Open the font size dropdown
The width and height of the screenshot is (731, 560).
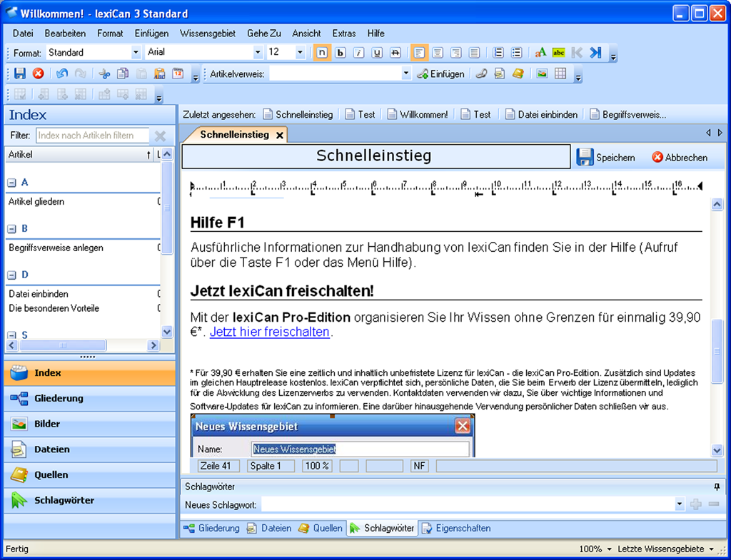[301, 53]
